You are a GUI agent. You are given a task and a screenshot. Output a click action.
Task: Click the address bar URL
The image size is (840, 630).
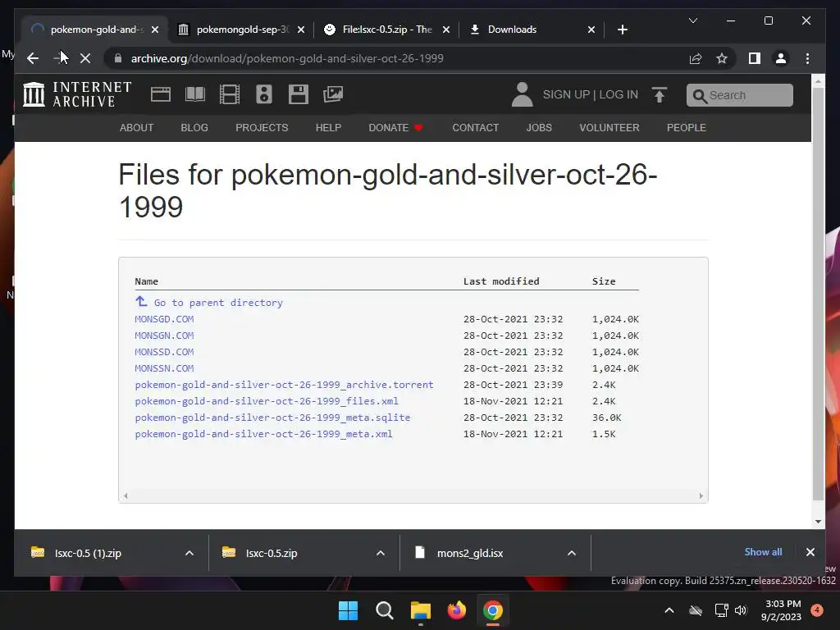click(287, 58)
